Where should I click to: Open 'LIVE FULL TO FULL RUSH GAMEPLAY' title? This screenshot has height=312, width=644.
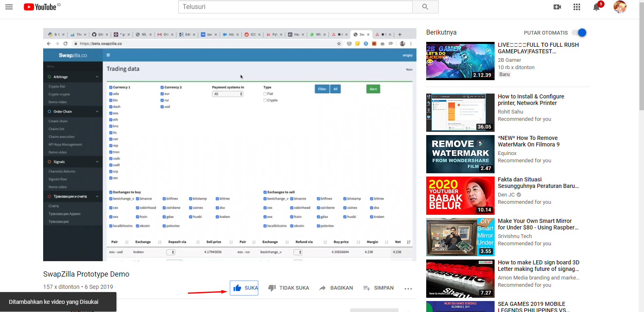pos(538,48)
